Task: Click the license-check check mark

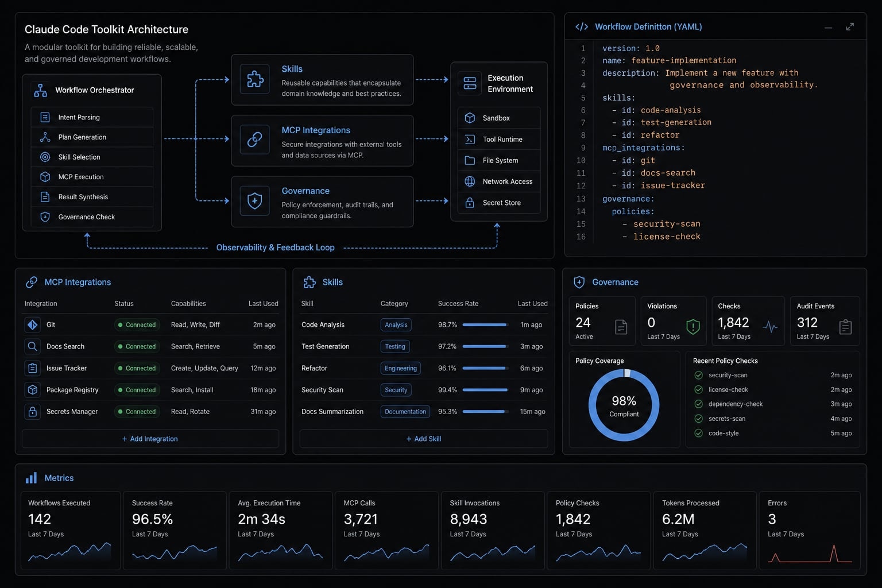Action: [x=698, y=389]
